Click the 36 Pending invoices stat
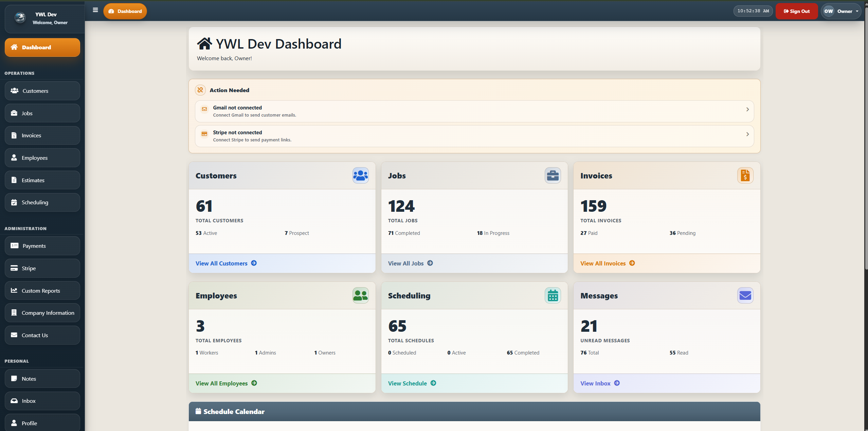 coord(682,233)
